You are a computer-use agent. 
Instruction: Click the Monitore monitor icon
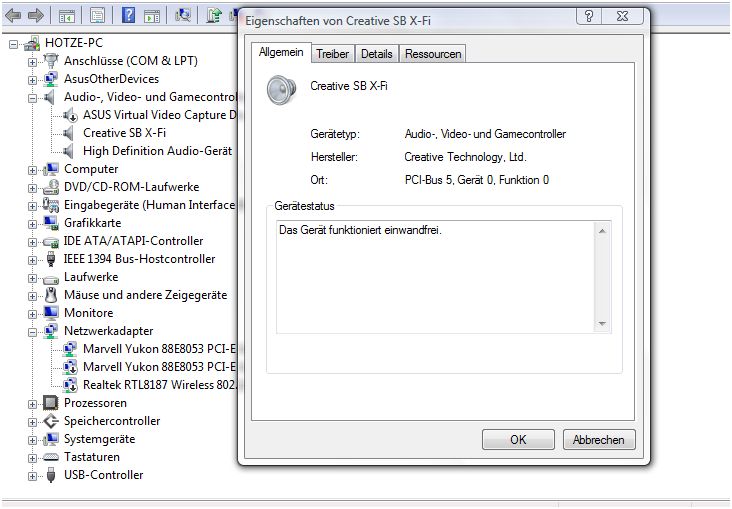[51, 313]
